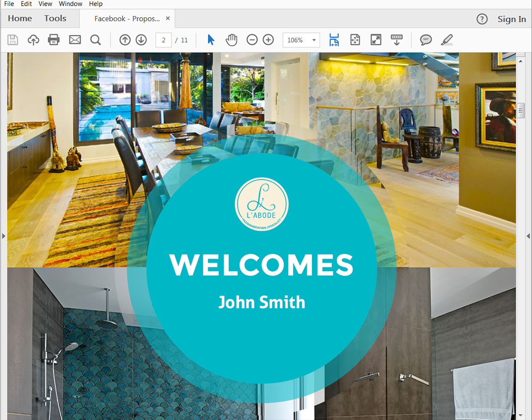
Task: Send file by email envelope icon
Action: click(x=75, y=40)
